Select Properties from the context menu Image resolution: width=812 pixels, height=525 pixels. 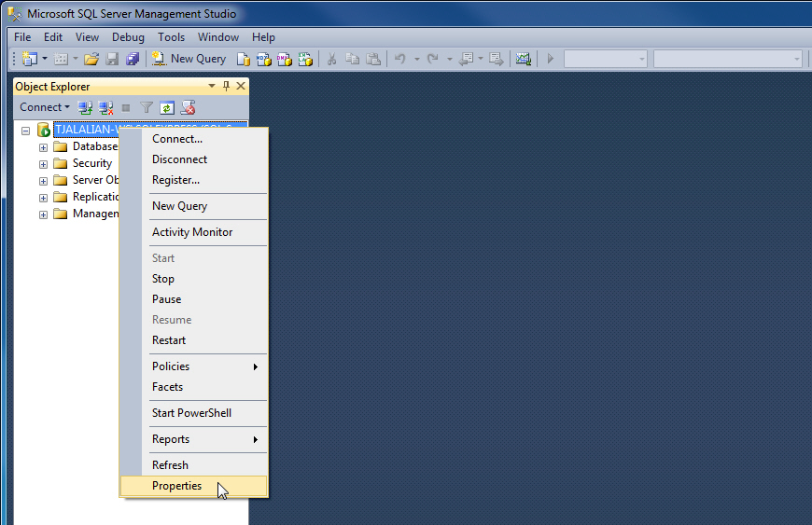(x=176, y=486)
